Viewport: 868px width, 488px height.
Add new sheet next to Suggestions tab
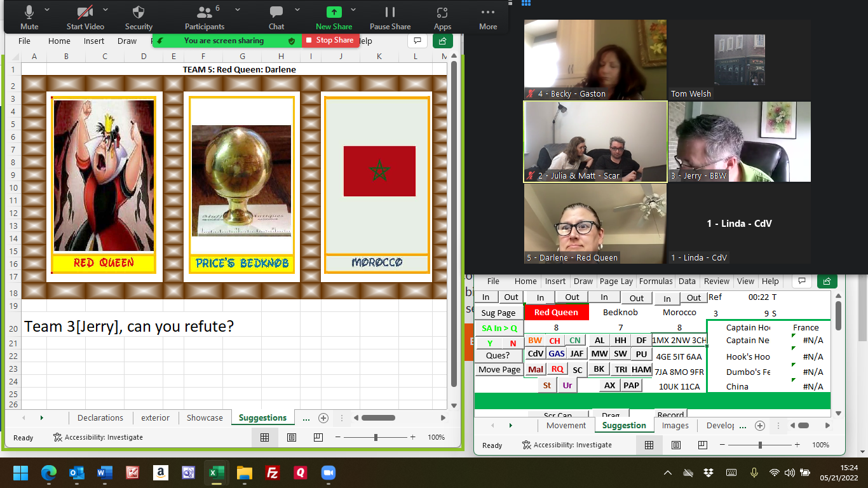tap(323, 418)
